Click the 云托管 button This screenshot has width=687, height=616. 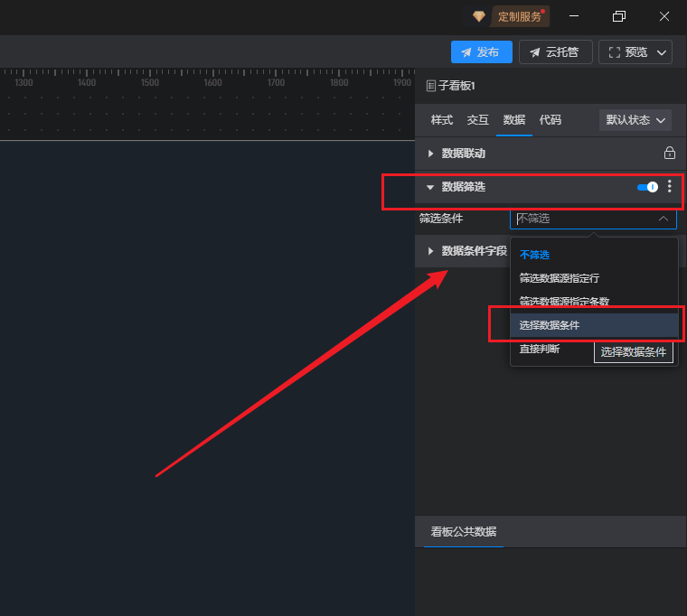click(555, 52)
